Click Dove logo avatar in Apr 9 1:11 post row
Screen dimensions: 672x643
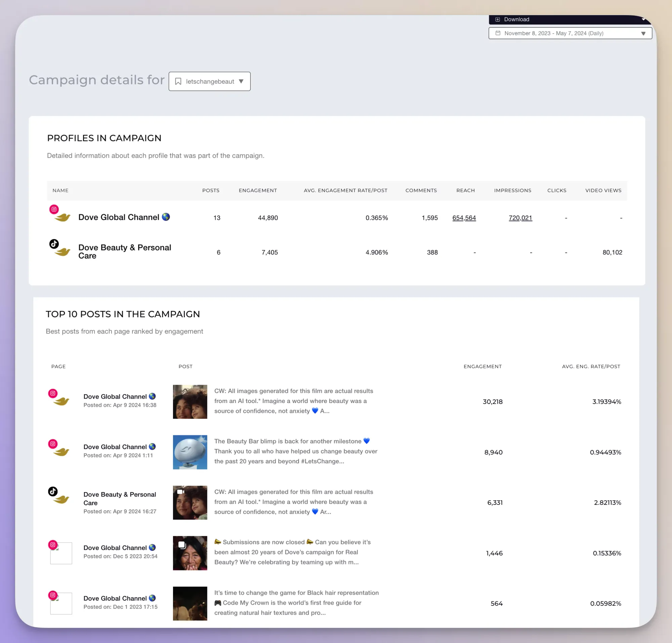click(x=62, y=452)
